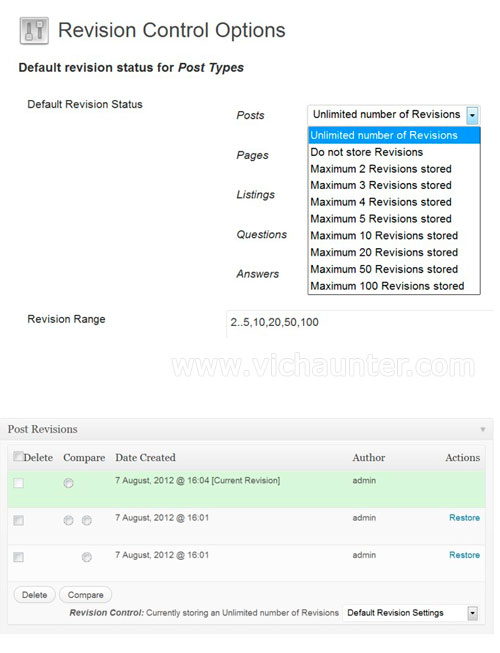Select compare radio for Current Revision
The image size is (500, 653).
tap(69, 483)
